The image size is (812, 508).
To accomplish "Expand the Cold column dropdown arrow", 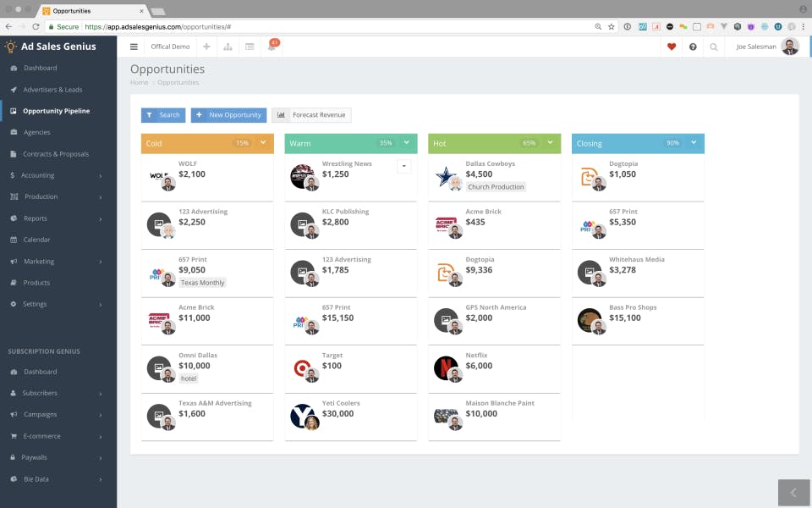I will 263,142.
